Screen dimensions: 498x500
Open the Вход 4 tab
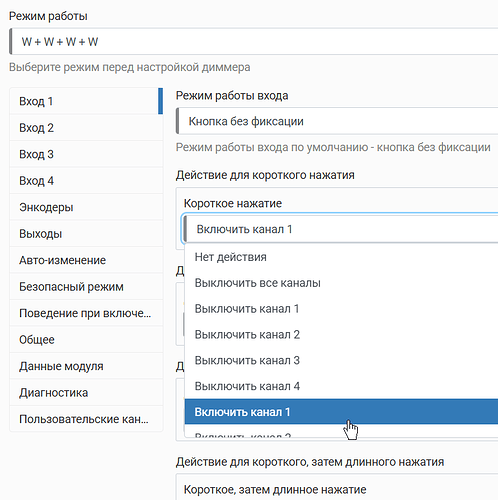coord(86,181)
